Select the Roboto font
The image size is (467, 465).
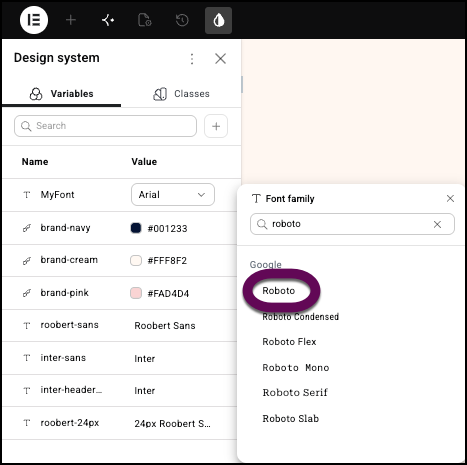pos(279,291)
